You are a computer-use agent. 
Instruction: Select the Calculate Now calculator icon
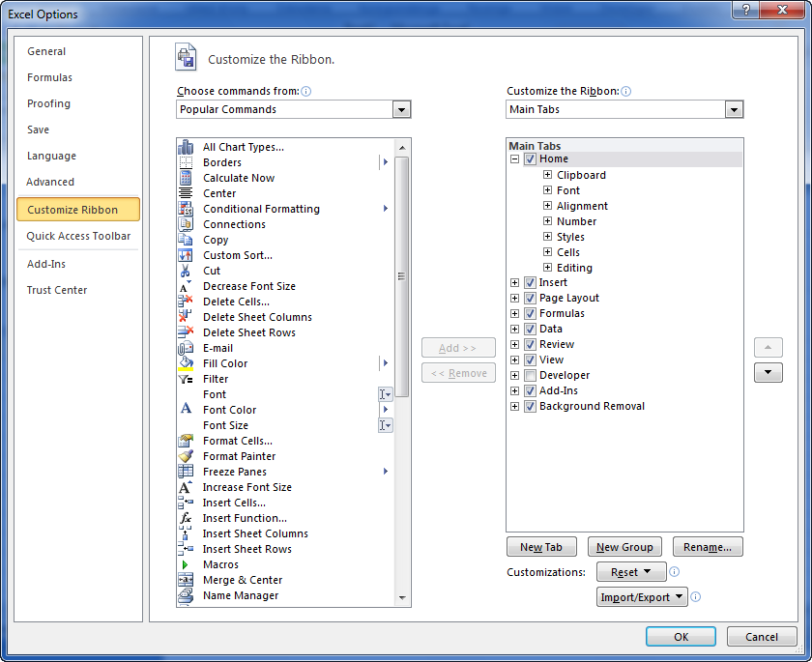tap(186, 178)
